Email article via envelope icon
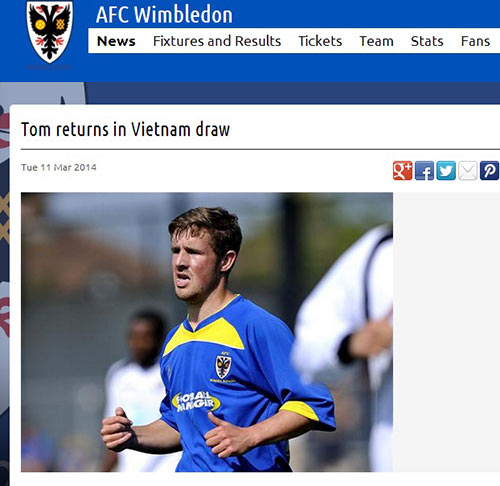The height and width of the screenshot is (486, 500). pyautogui.click(x=468, y=171)
